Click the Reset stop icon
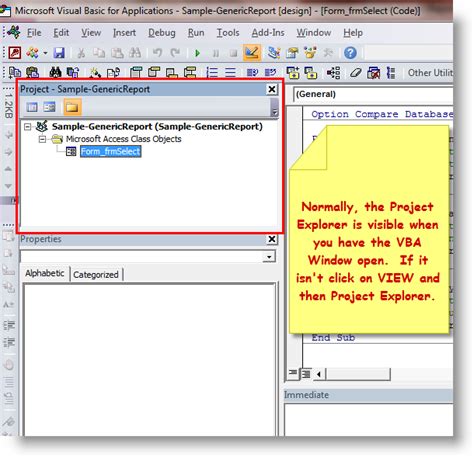474x457 pixels. point(233,53)
